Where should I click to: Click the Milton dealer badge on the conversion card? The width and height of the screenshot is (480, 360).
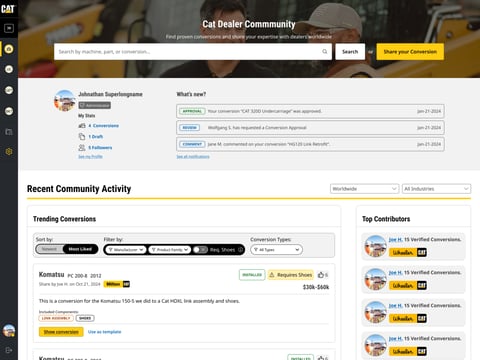pos(117,284)
